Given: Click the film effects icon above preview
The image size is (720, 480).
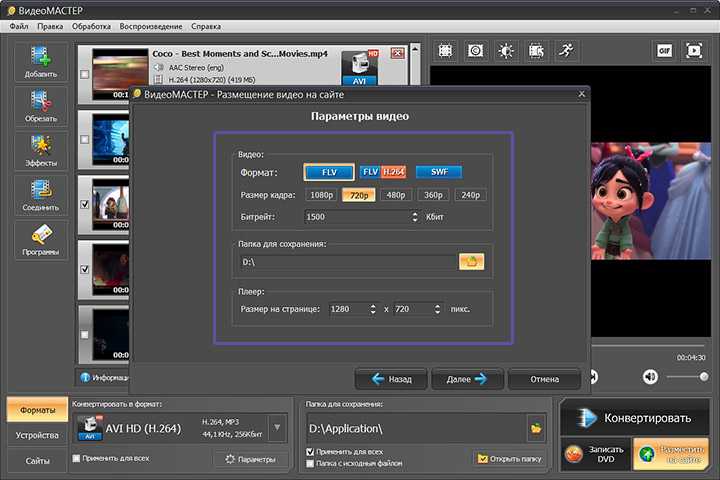Looking at the screenshot, I should tap(536, 51).
